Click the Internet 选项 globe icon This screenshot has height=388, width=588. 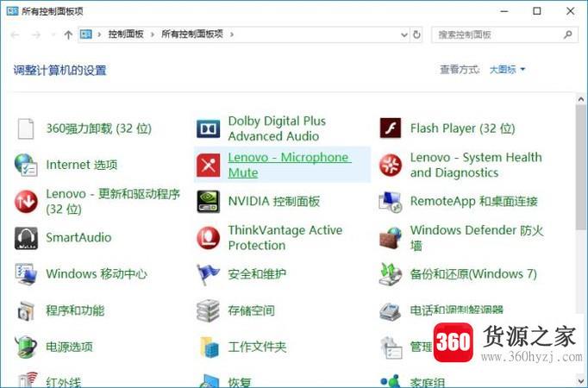26,165
